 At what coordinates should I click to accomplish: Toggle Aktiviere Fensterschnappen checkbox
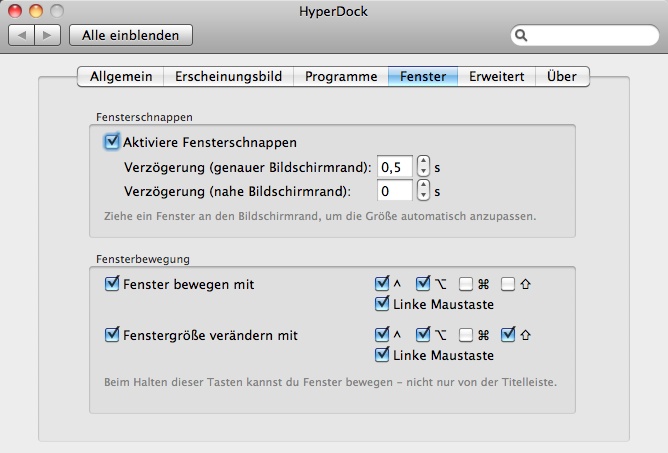coord(112,141)
